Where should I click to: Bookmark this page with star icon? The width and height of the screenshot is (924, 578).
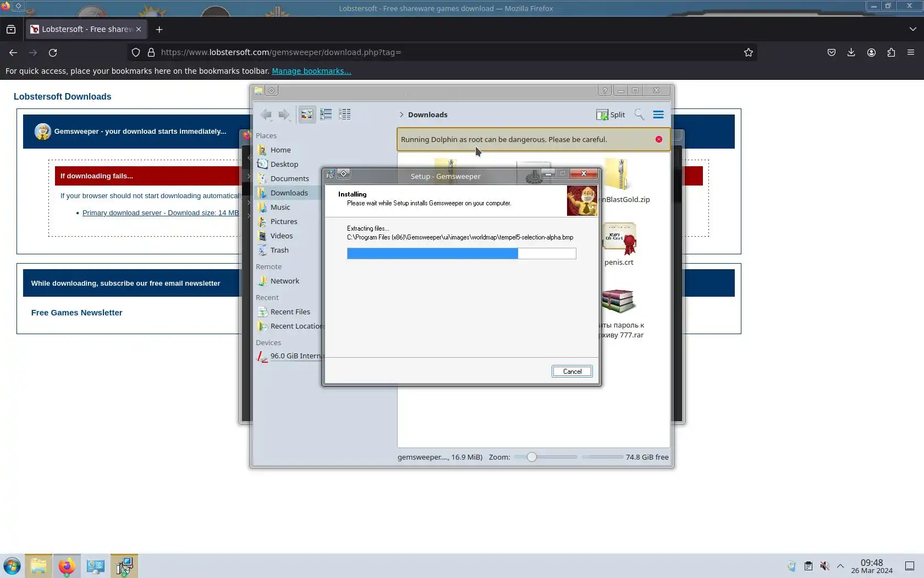[749, 52]
